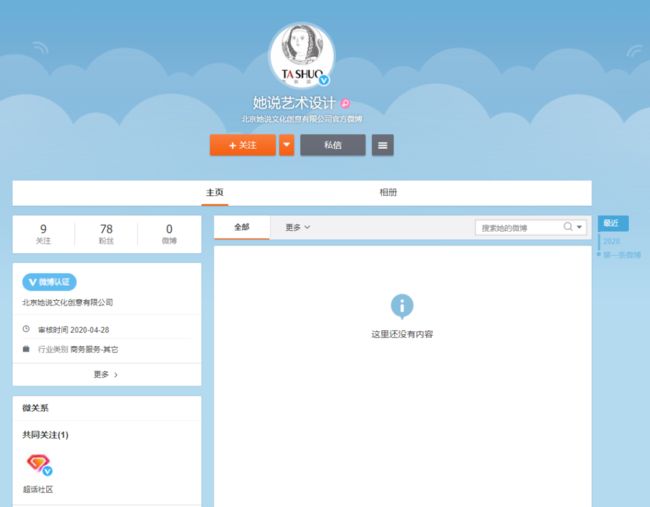Open the dropdown arrow next to 关注
Viewport: 650px width, 507px height.
tap(286, 145)
